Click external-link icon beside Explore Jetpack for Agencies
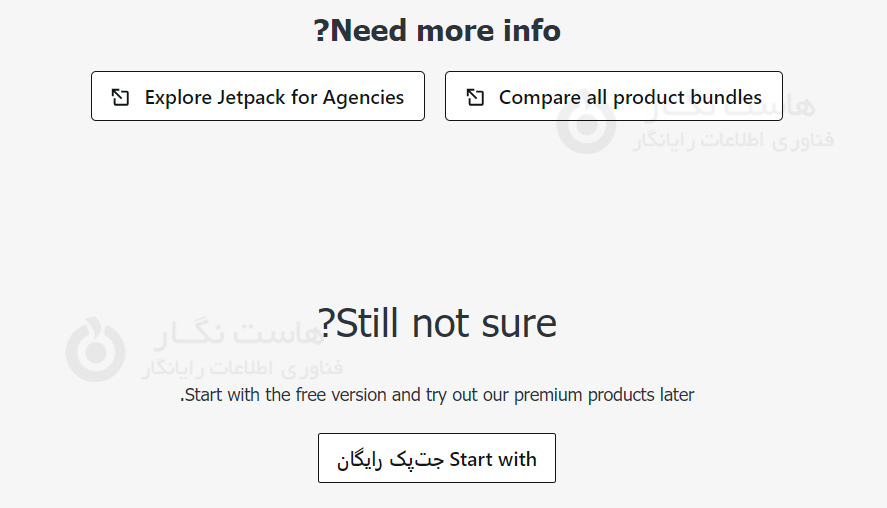This screenshot has height=508, width=887. tap(120, 97)
